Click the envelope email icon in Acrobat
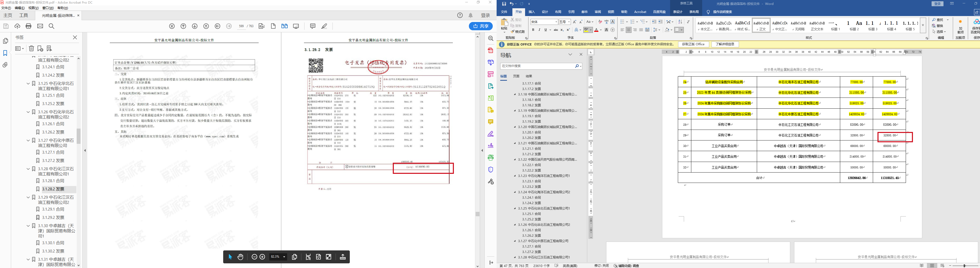Screen dimensions: 980x268 point(40,26)
